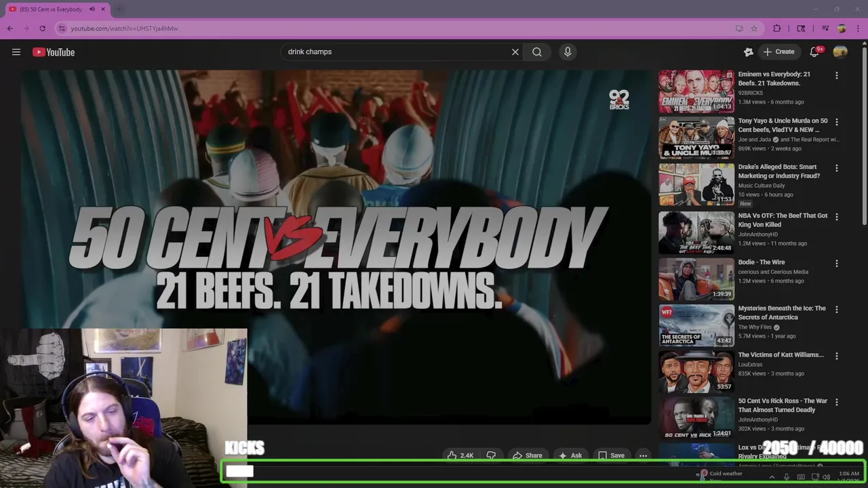Image resolution: width=868 pixels, height=488 pixels.
Task: Open the Chrome profile avatar
Action: pos(842,28)
